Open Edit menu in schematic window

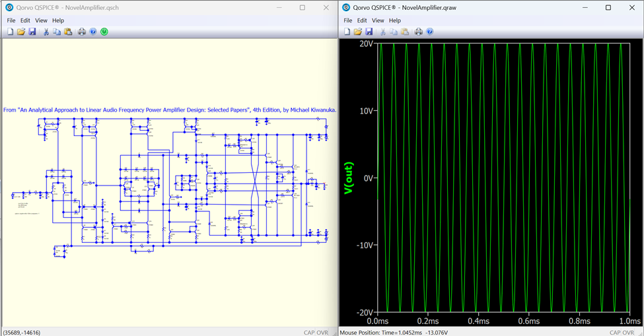pos(25,20)
